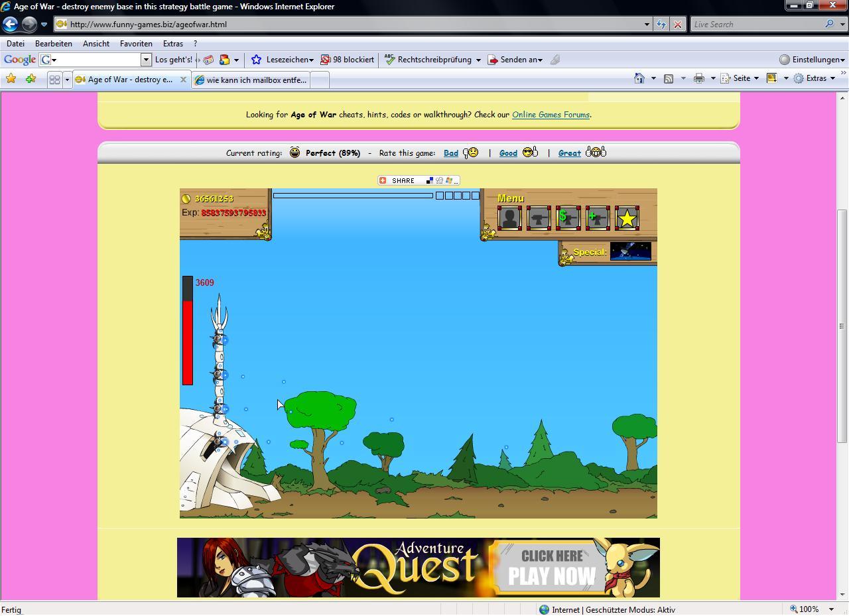The width and height of the screenshot is (851, 616).
Task: Click the add turret spot plus icon
Action: [x=597, y=218]
